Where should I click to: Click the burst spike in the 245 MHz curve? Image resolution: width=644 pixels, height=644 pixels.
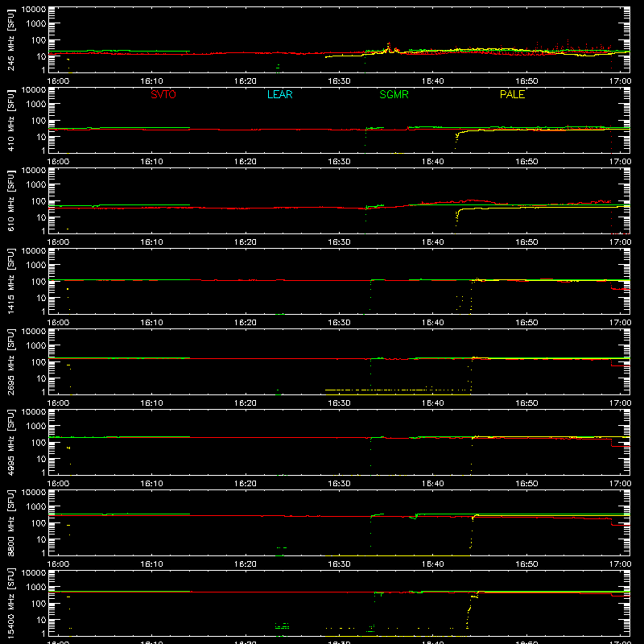click(x=389, y=47)
